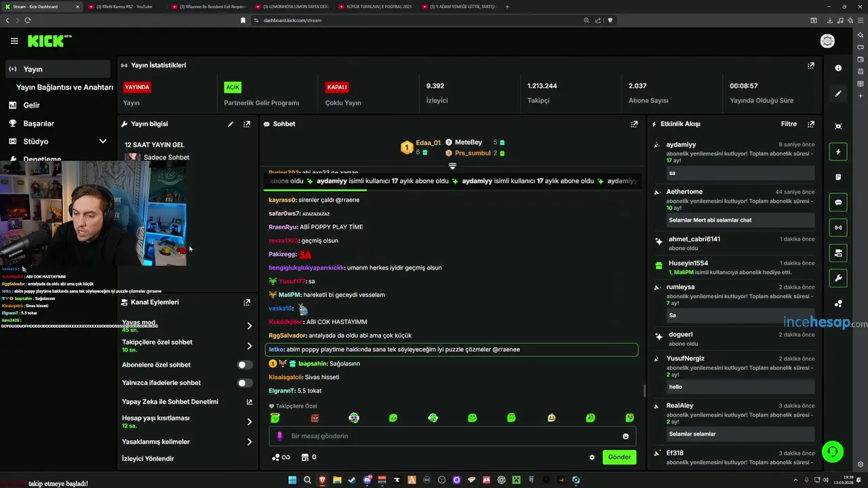Open Takipçilere özel sohbet settings chevron
The height and width of the screenshot is (488, 868).
pyautogui.click(x=249, y=346)
